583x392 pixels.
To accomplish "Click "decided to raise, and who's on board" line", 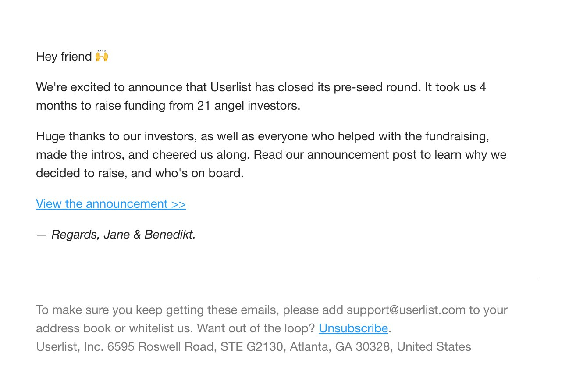I will coord(139,173).
